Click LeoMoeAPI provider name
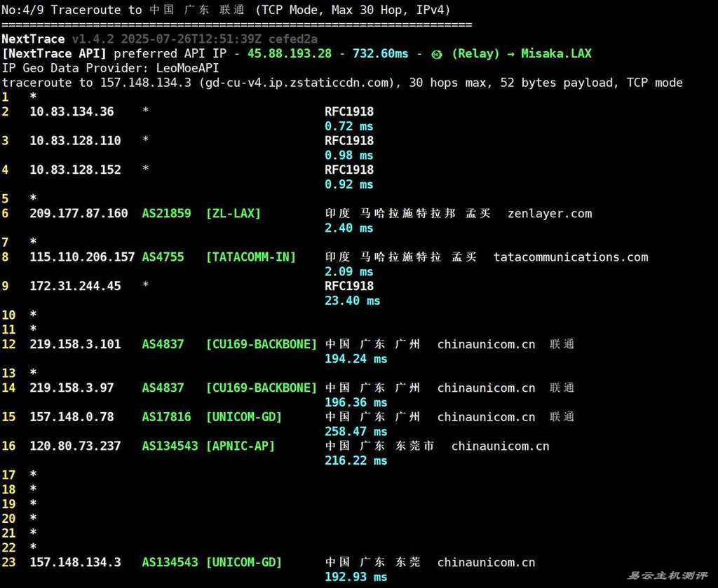 188,68
